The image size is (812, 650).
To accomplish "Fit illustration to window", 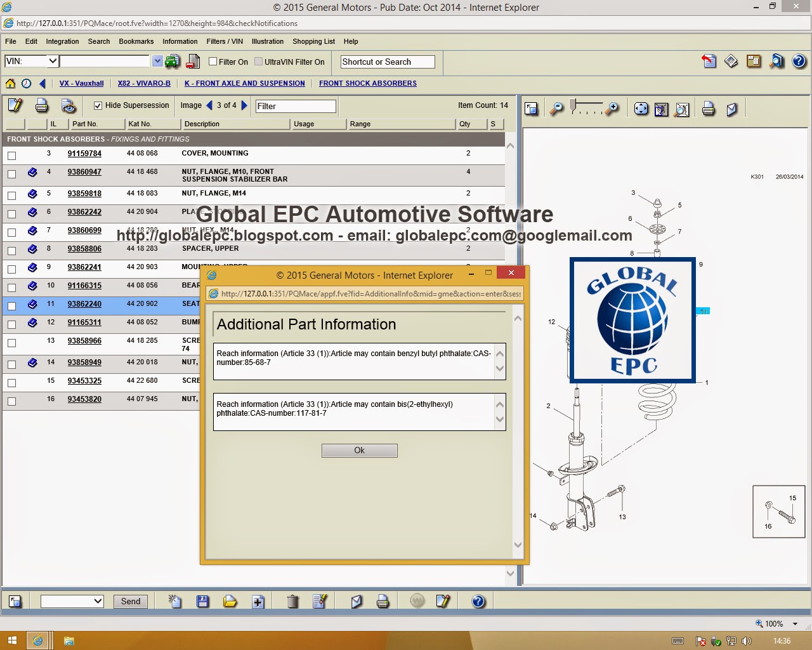I will (x=641, y=109).
